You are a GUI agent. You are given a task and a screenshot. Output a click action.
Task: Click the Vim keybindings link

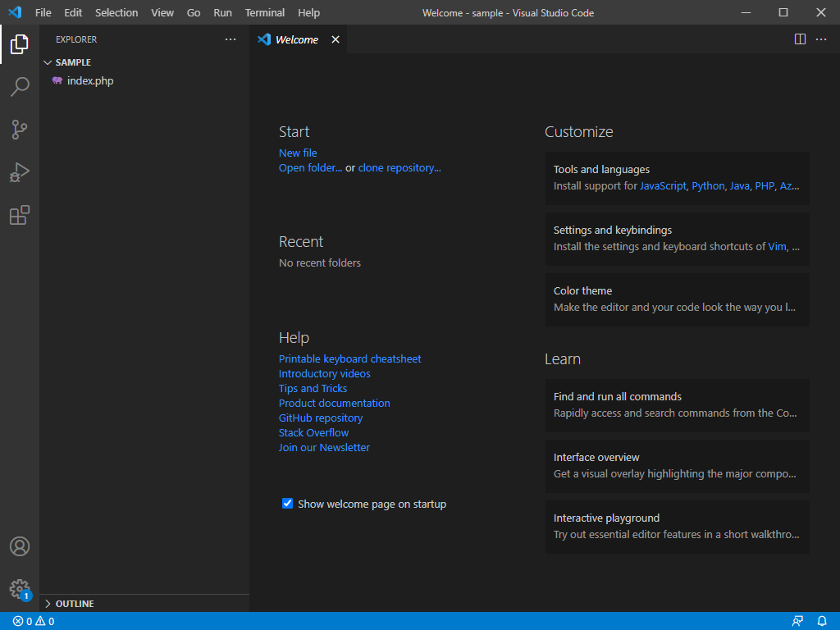(x=777, y=246)
